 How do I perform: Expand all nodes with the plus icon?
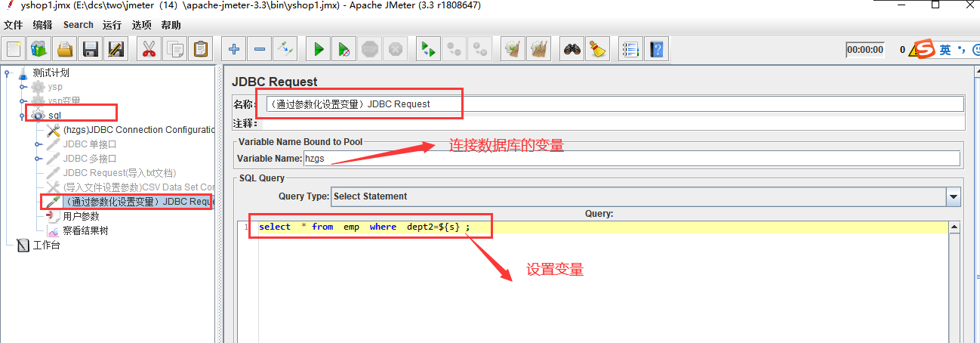(234, 50)
